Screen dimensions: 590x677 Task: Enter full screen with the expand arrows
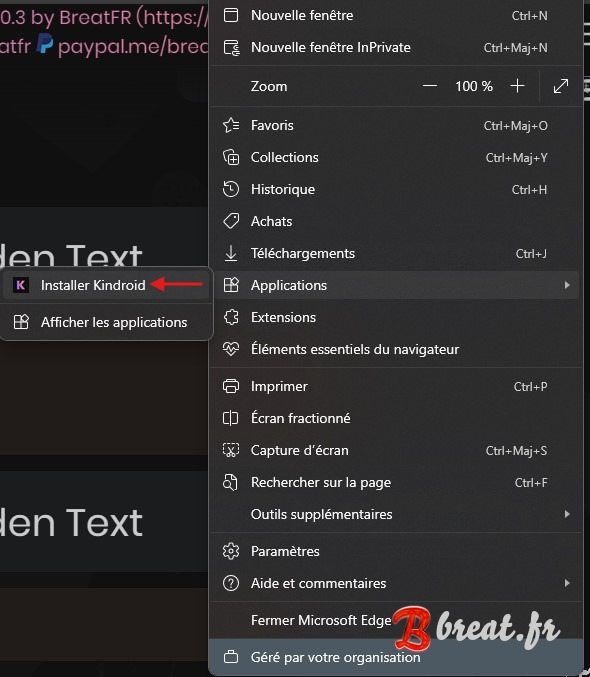tap(561, 86)
